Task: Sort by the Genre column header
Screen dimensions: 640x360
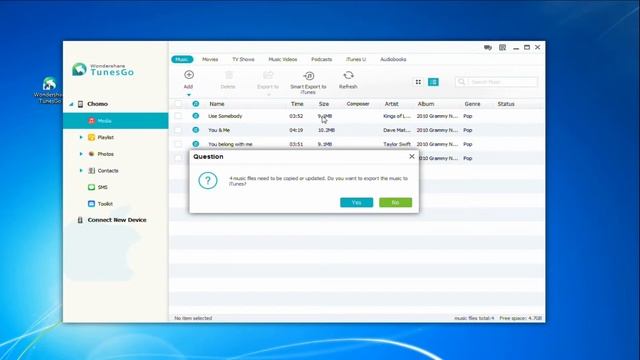Action: coord(472,104)
